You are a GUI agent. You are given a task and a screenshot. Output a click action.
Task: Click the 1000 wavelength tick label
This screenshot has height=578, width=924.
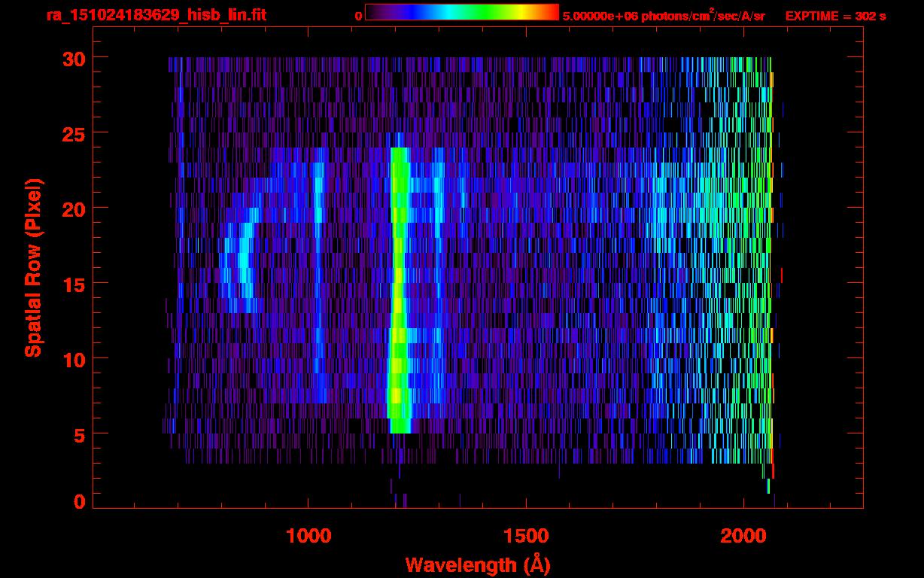[x=309, y=536]
